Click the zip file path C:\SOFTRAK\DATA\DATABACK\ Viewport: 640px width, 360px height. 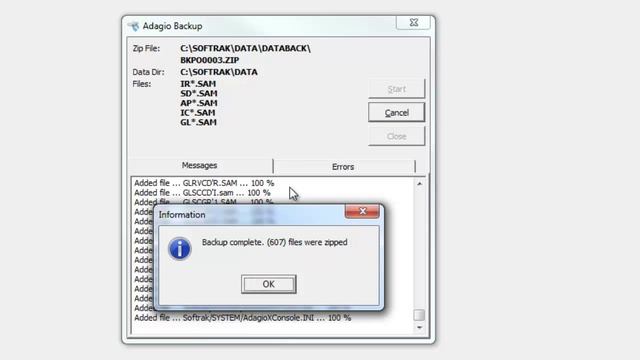[x=245, y=48]
